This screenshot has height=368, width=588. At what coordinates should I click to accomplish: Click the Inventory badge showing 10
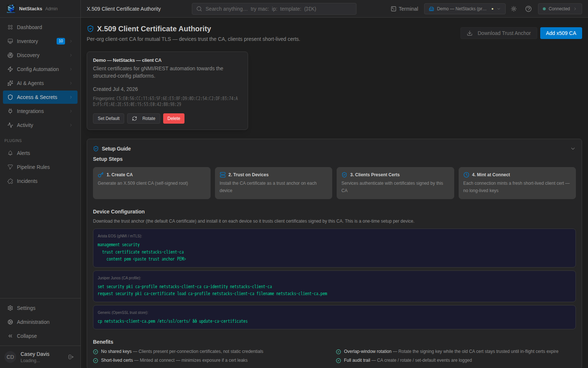click(61, 41)
